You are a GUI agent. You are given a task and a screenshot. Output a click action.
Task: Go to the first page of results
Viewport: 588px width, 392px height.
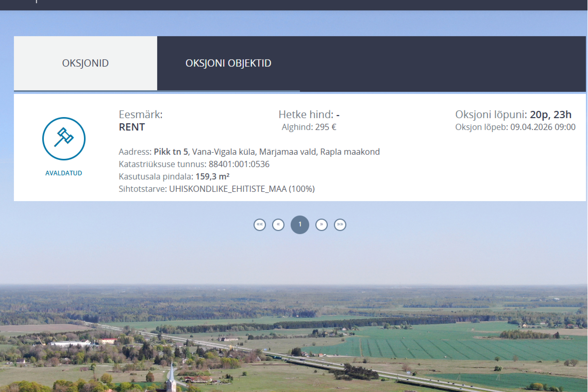[x=260, y=224]
